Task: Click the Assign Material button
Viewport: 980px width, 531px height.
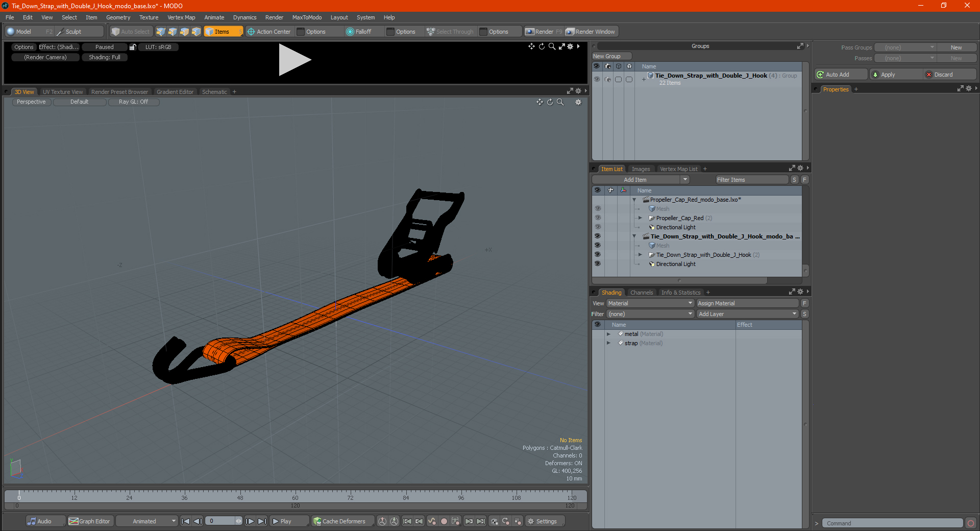Action: pos(747,303)
